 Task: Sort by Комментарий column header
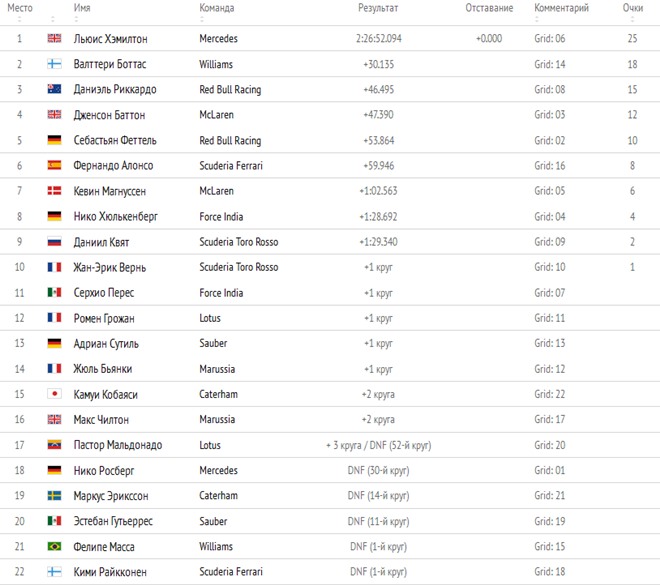(561, 8)
